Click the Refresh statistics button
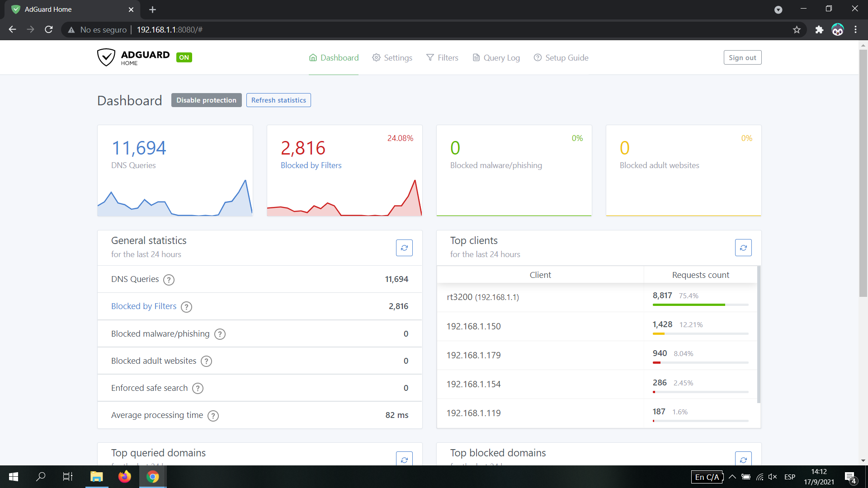 [278, 100]
